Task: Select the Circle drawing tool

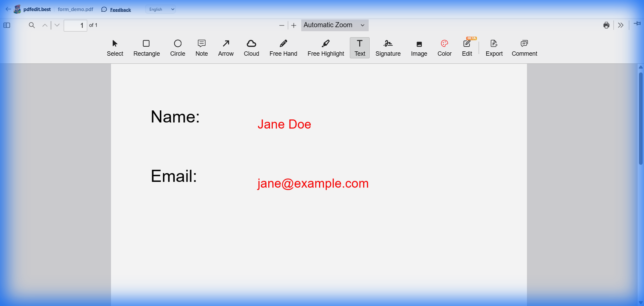Action: [x=178, y=48]
